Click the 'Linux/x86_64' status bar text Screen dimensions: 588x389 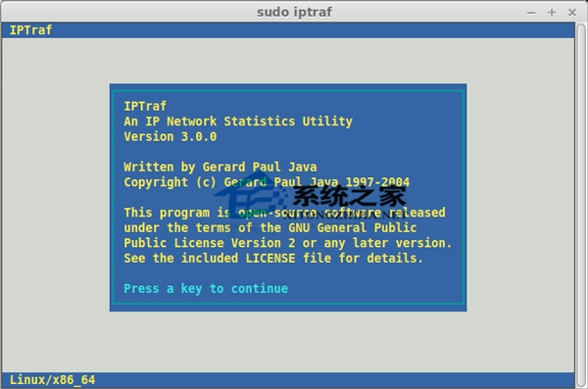tap(53, 379)
